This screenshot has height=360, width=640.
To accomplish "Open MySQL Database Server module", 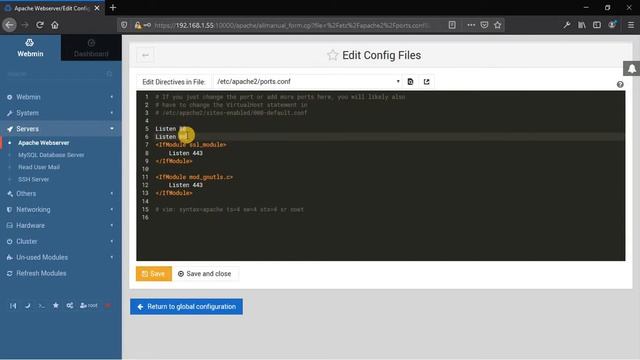I will pyautogui.click(x=51, y=155).
